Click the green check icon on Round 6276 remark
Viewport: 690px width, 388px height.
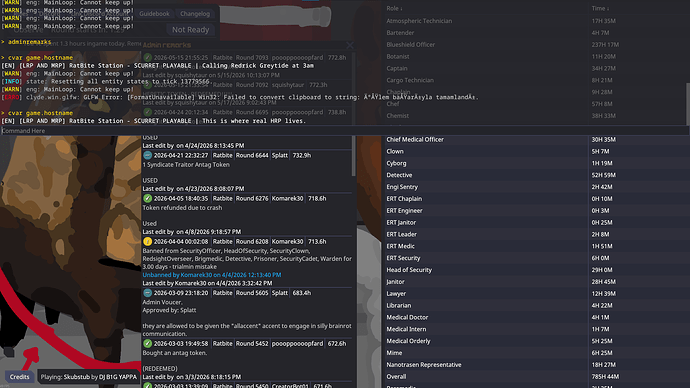pyautogui.click(x=147, y=198)
